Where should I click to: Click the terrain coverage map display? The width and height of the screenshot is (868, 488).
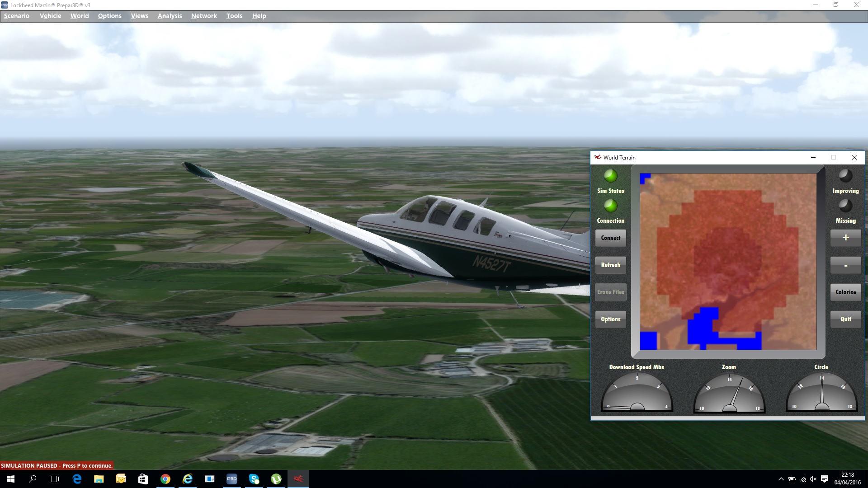coord(728,262)
